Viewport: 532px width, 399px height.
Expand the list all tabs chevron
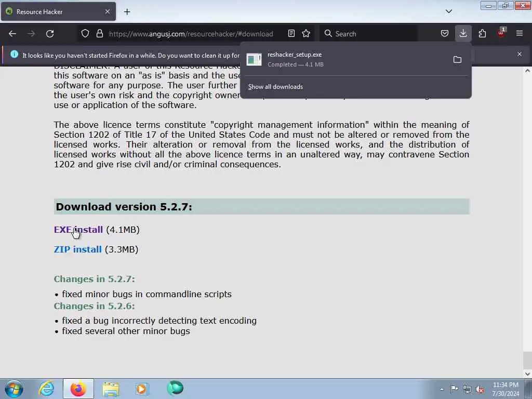pos(448,11)
